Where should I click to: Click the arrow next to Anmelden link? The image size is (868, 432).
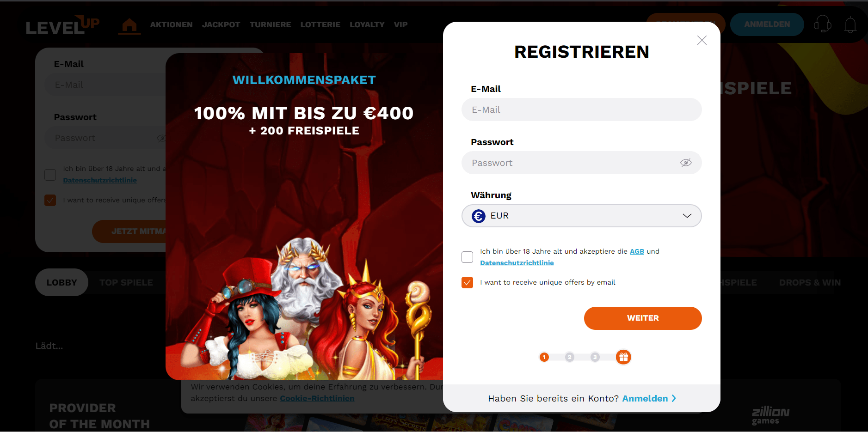[x=674, y=398]
